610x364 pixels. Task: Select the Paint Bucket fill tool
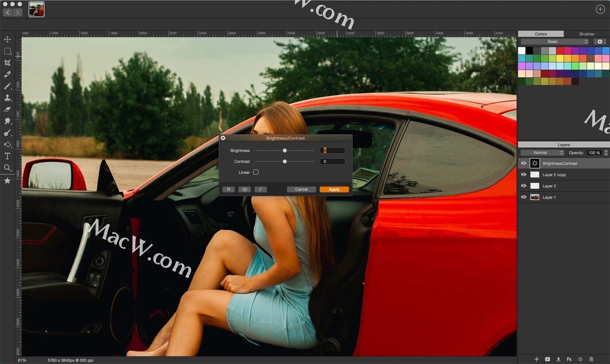(7, 145)
